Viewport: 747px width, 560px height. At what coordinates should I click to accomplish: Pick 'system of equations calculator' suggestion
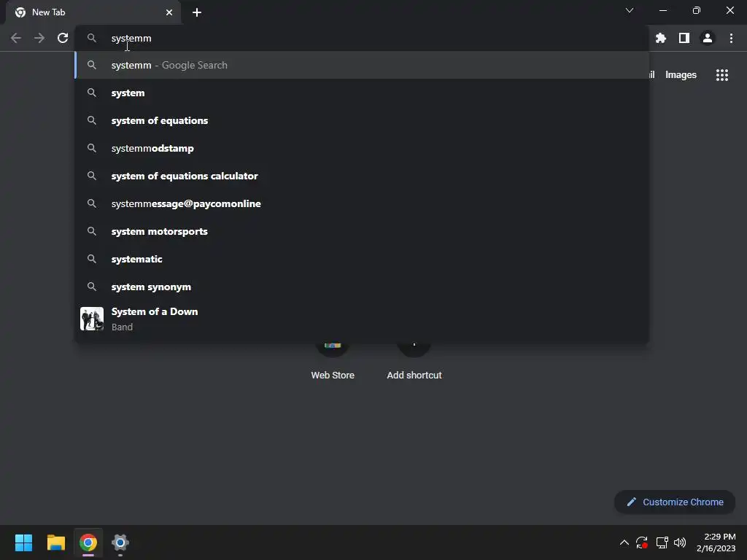pos(362,176)
